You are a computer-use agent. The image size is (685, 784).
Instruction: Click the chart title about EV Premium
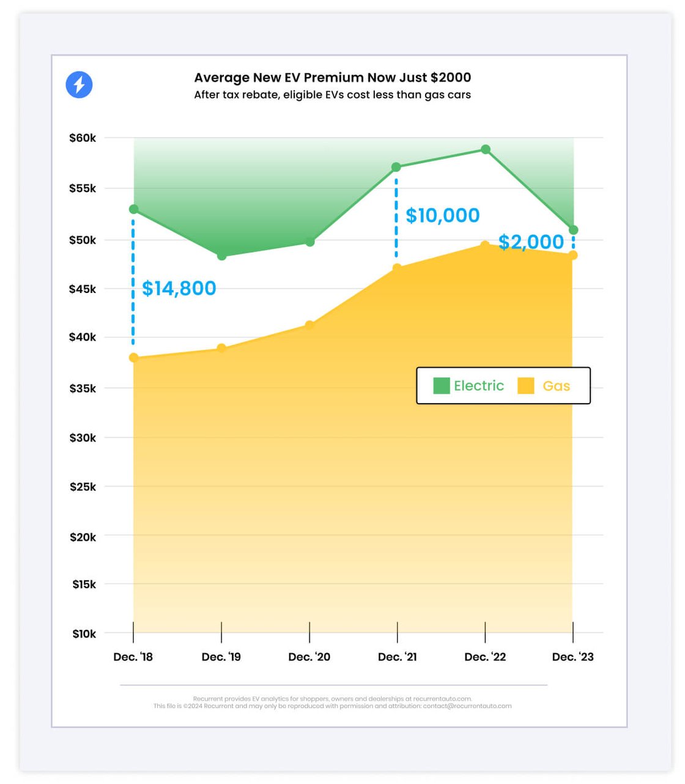click(x=332, y=78)
